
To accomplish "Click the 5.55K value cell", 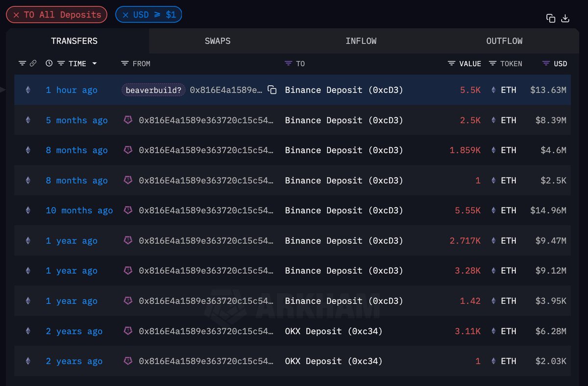I will (x=468, y=211).
